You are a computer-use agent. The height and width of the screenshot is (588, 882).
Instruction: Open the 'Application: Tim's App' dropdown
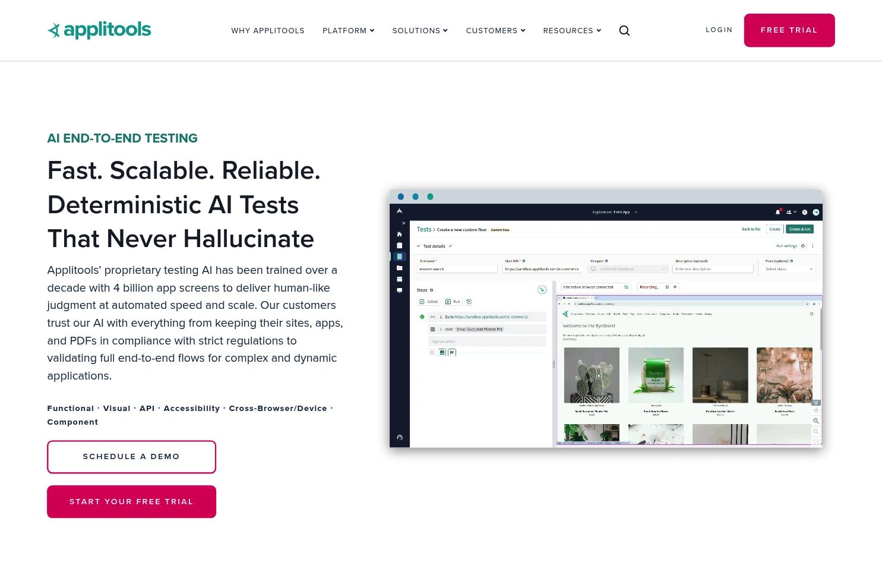(615, 212)
